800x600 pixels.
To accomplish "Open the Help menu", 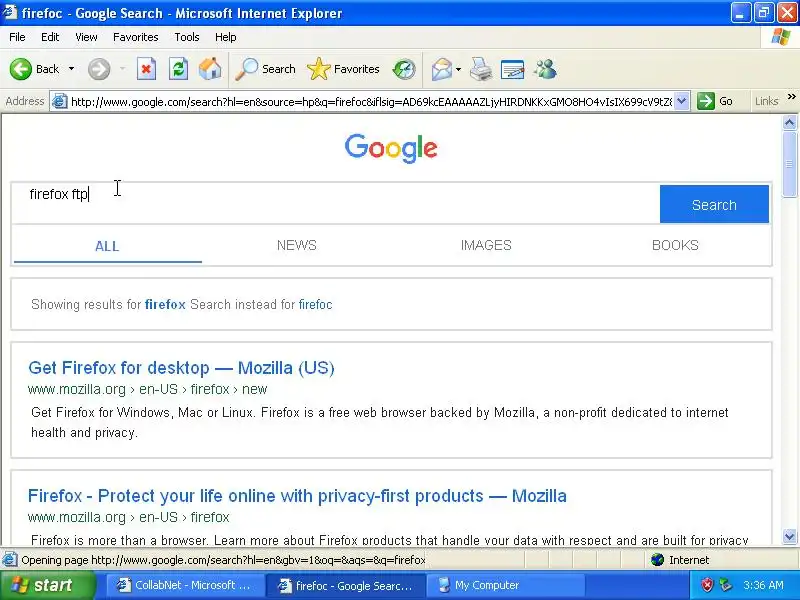I will (226, 37).
